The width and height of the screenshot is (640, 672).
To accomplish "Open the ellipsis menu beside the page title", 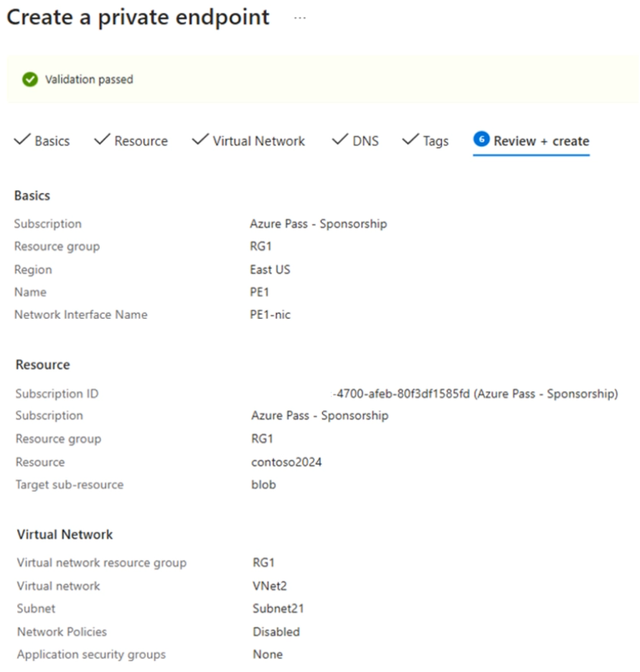I will [x=300, y=18].
